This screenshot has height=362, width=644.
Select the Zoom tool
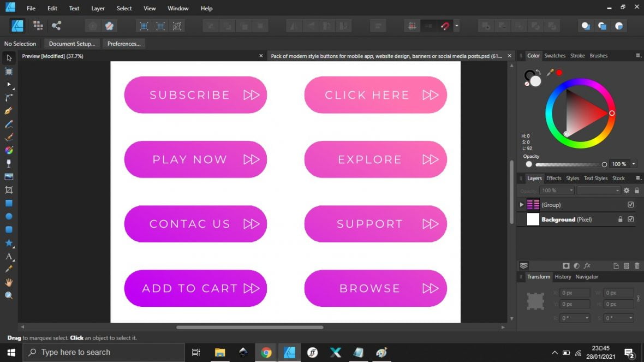9,294
